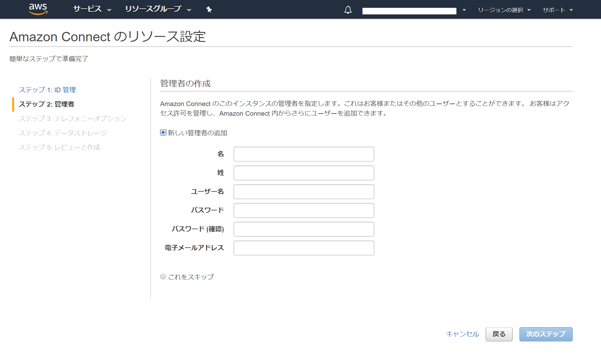This screenshot has height=364, width=601.
Task: Go to ステップ 1: ID 管理
Action: point(47,90)
